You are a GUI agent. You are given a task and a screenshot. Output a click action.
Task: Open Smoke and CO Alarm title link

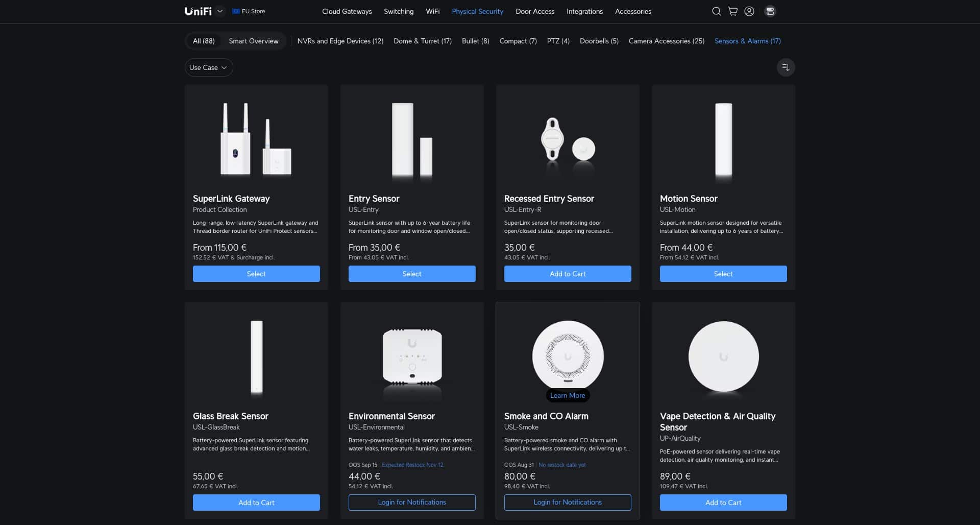point(546,416)
